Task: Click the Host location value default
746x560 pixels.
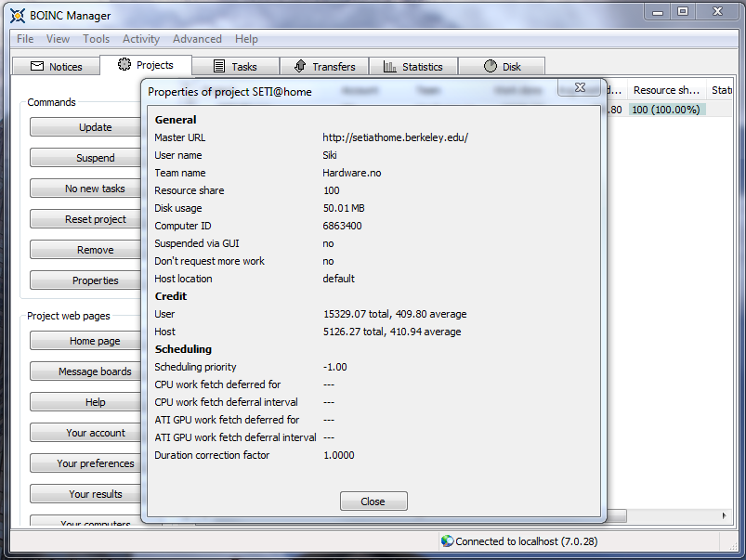Action: point(339,279)
